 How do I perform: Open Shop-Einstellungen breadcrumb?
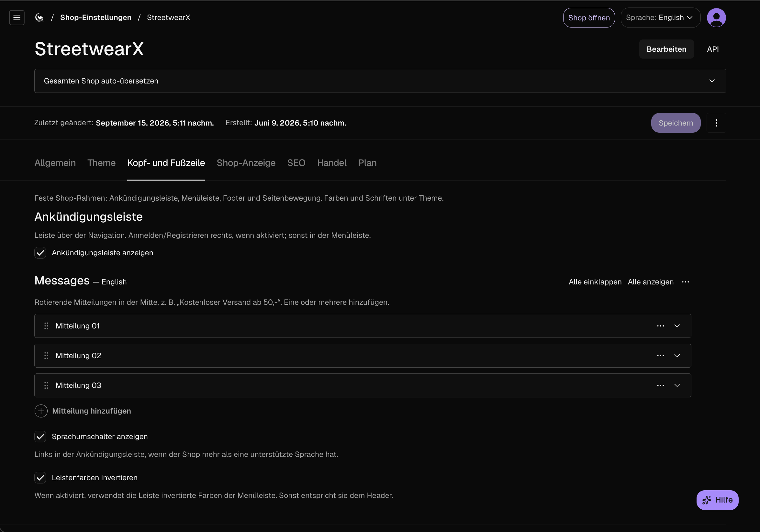point(96,17)
